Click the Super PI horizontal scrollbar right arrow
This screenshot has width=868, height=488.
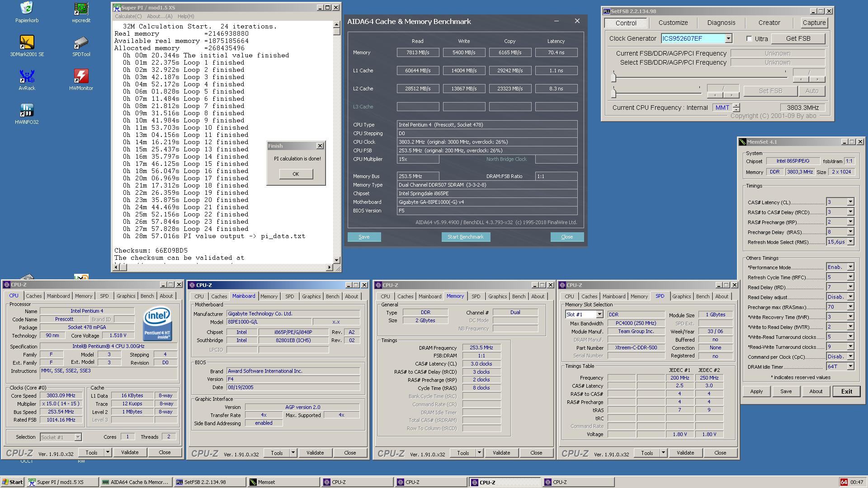tap(329, 267)
